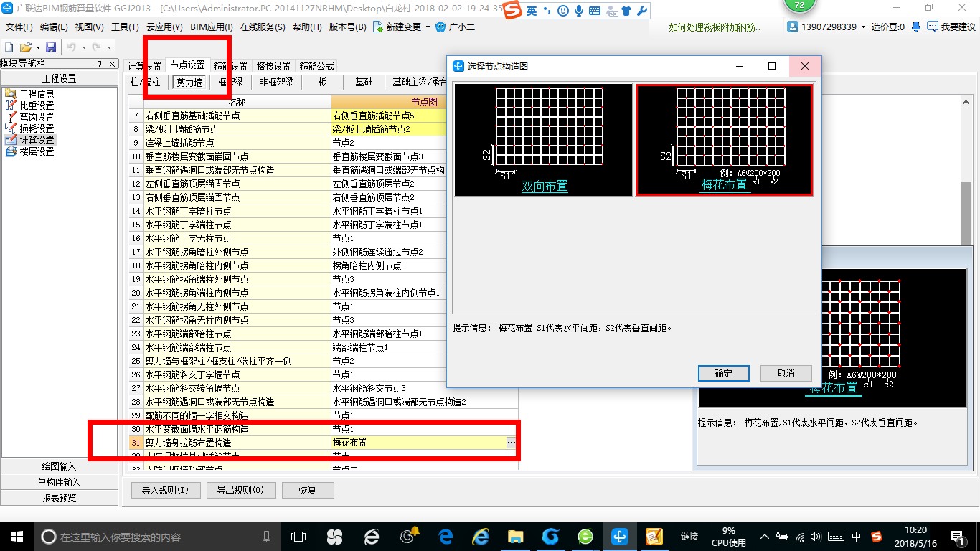
Task: Click the New file toolbar icon
Action: (x=10, y=47)
